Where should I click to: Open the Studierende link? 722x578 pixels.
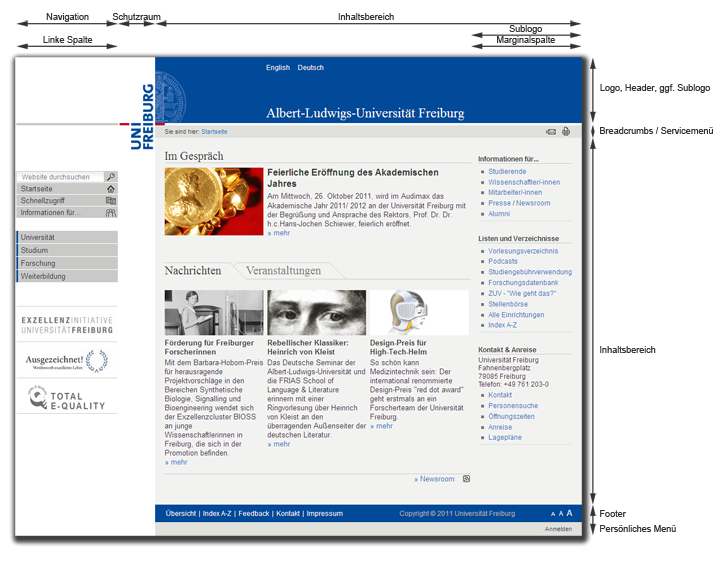pos(507,171)
